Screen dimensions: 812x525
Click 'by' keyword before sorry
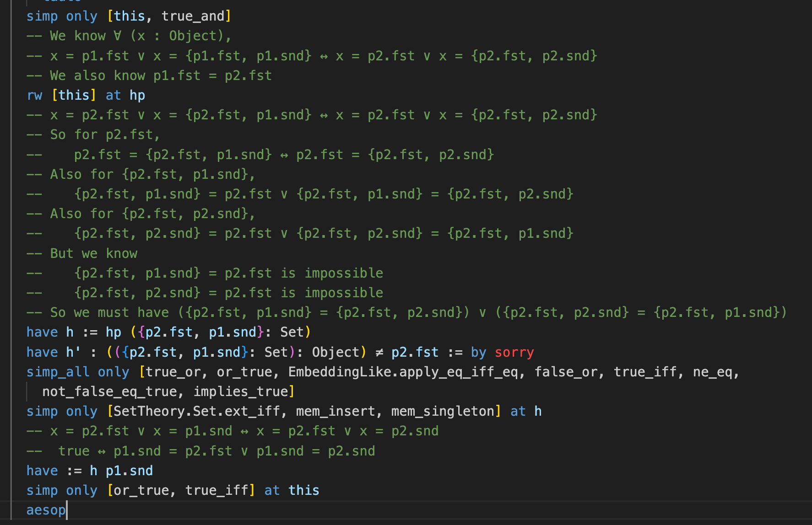coord(478,352)
